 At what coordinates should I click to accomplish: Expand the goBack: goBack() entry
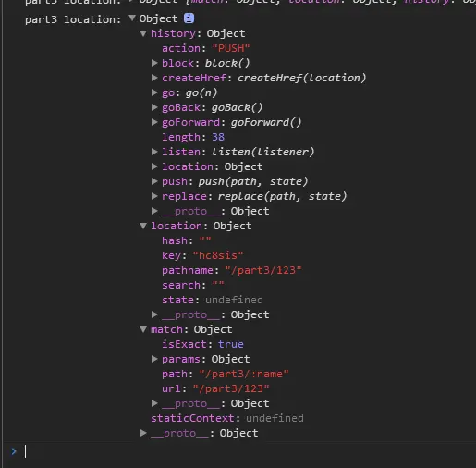click(x=154, y=107)
